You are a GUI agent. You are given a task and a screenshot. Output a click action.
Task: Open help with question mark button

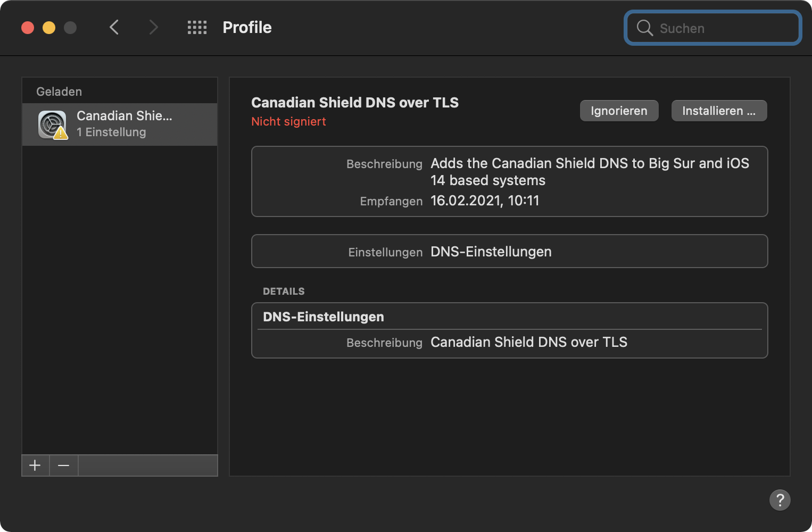click(x=780, y=500)
